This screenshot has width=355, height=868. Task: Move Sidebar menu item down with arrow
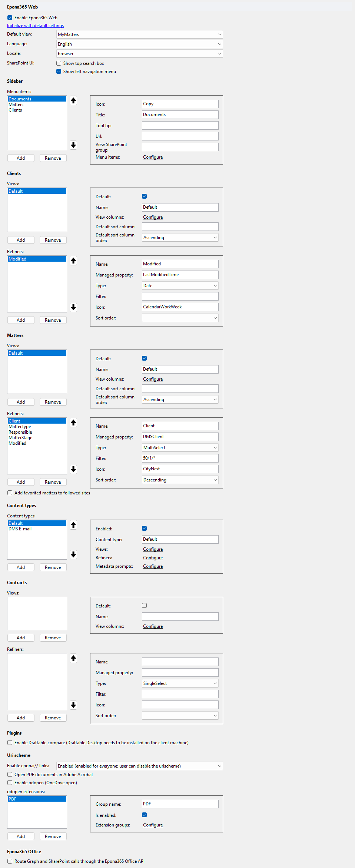tap(73, 145)
